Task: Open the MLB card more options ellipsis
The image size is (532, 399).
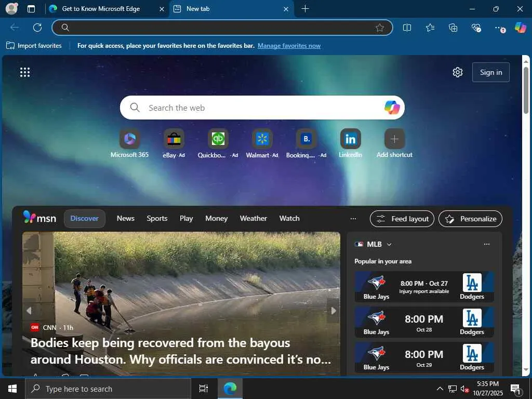Action: (x=486, y=244)
